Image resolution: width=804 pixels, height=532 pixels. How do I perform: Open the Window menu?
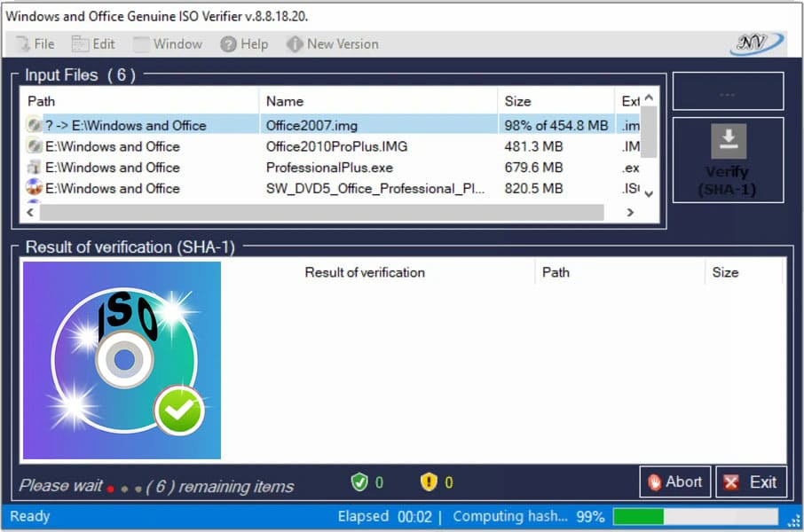168,44
